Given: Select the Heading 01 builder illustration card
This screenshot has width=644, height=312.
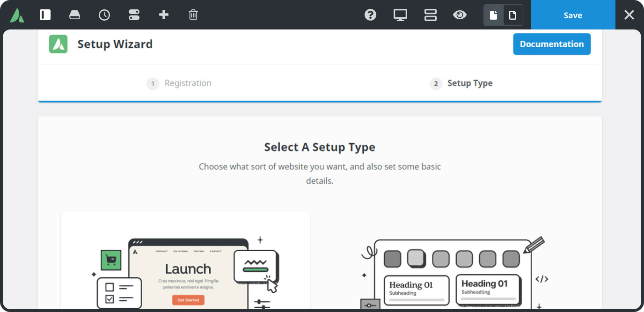Looking at the screenshot, I should click(454, 273).
